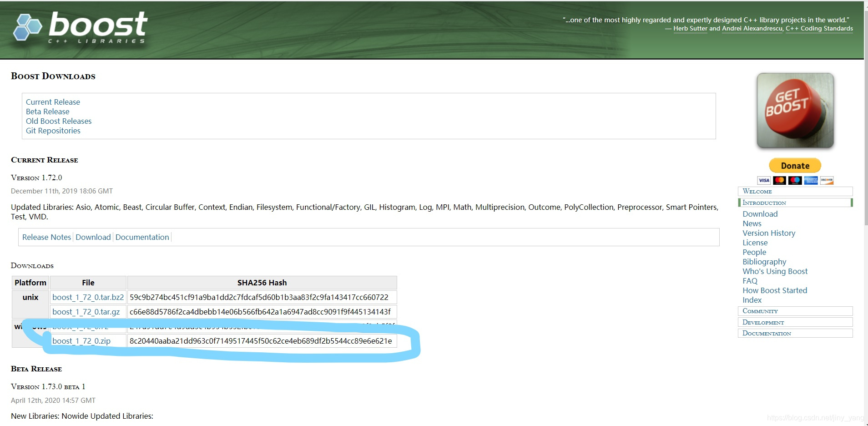
Task: Open News in the sidebar menu
Action: tap(752, 223)
